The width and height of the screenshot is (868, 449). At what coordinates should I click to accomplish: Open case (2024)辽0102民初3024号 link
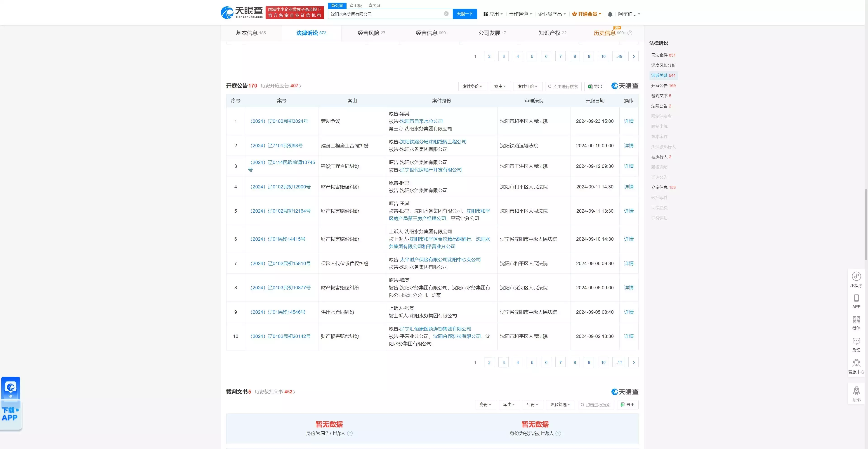(x=279, y=121)
